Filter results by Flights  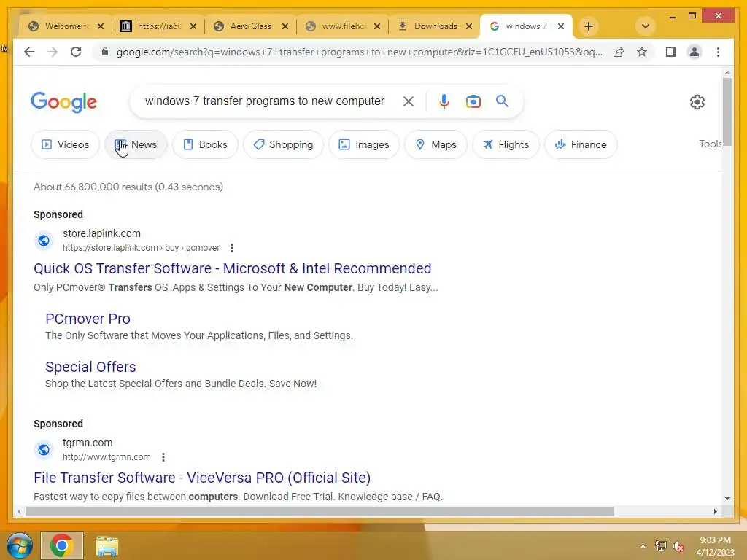[x=506, y=144]
